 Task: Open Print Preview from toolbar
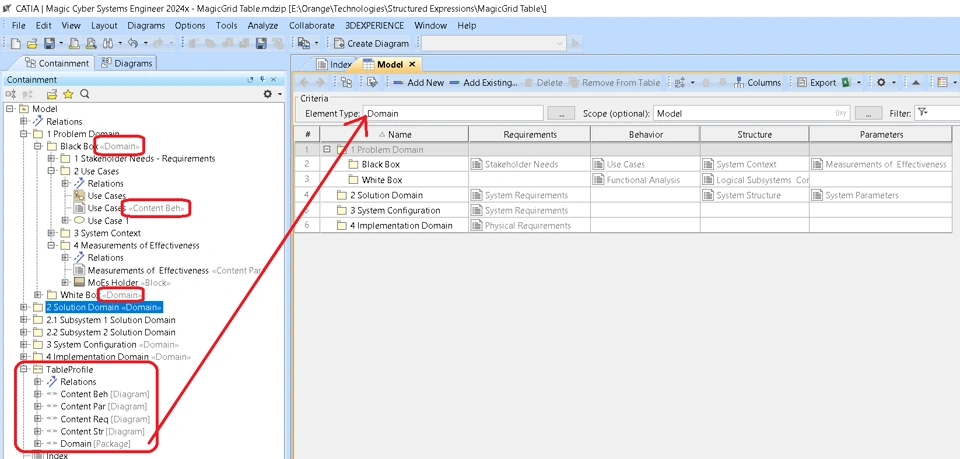coord(91,43)
